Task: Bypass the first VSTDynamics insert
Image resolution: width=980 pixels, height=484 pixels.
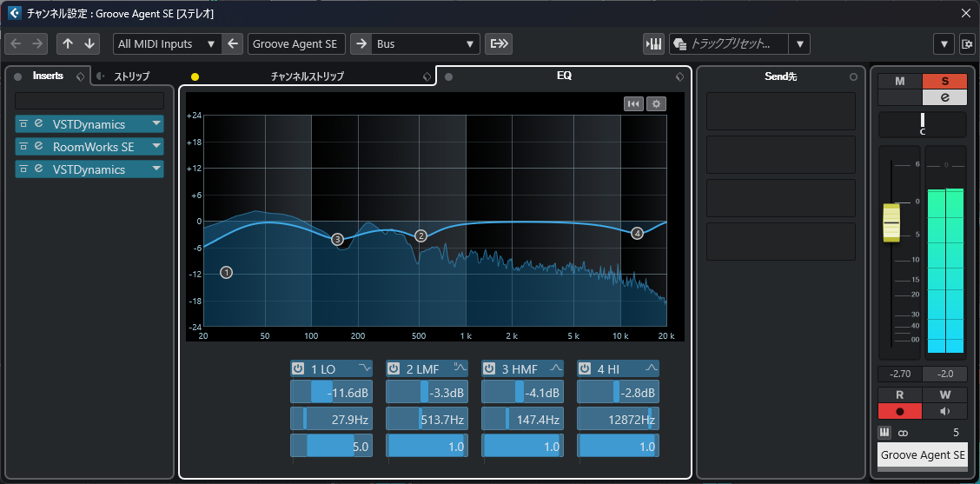Action: click(23, 123)
